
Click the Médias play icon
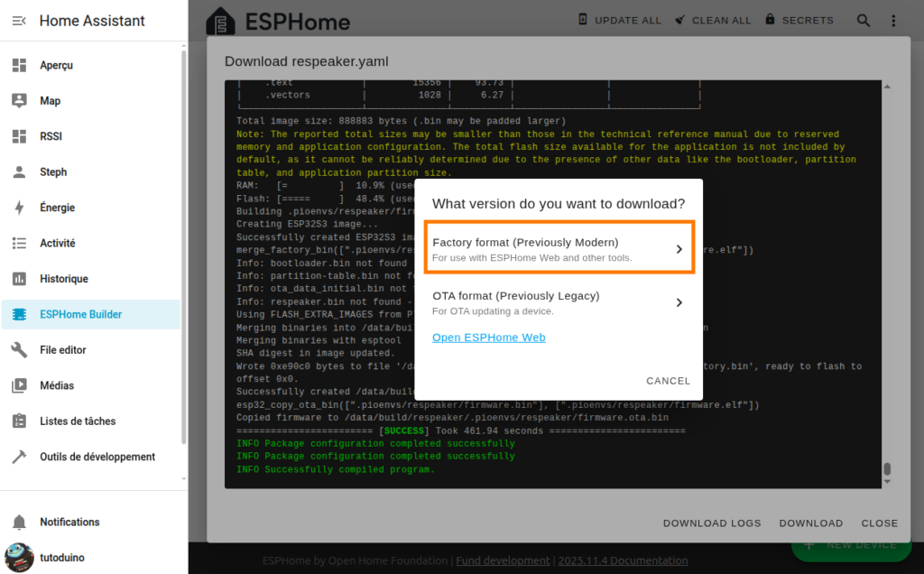click(19, 385)
